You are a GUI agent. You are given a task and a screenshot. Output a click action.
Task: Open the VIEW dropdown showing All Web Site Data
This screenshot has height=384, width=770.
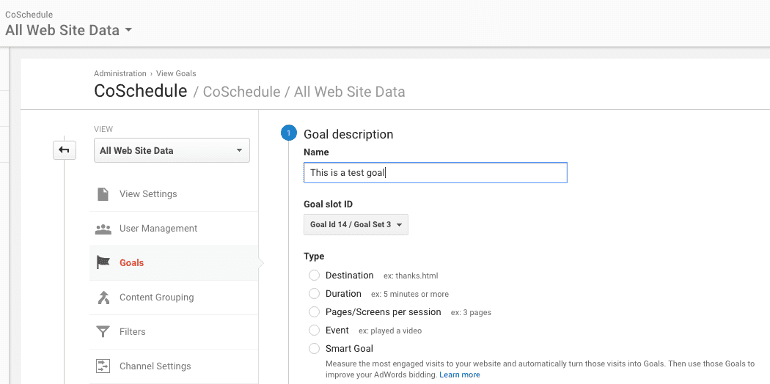click(x=171, y=151)
